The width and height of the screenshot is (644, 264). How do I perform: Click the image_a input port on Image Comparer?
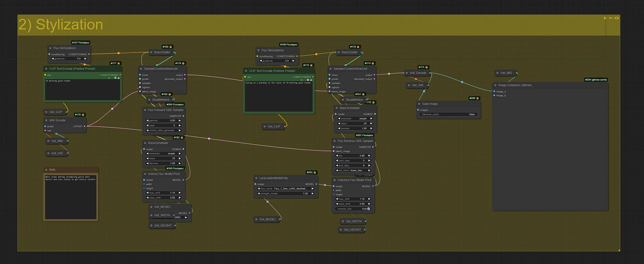[494, 92]
